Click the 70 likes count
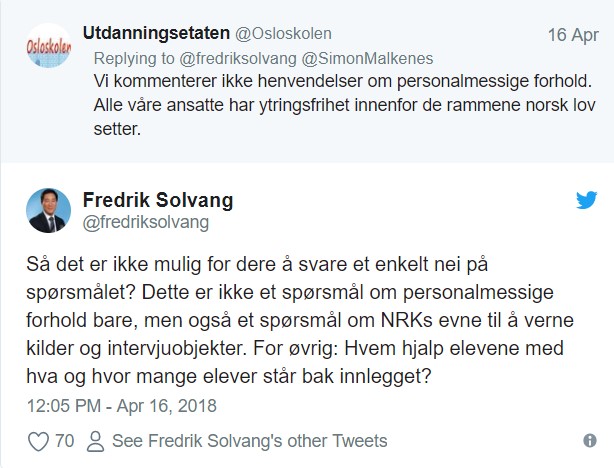Image resolution: width=614 pixels, height=468 pixels. [x=66, y=441]
